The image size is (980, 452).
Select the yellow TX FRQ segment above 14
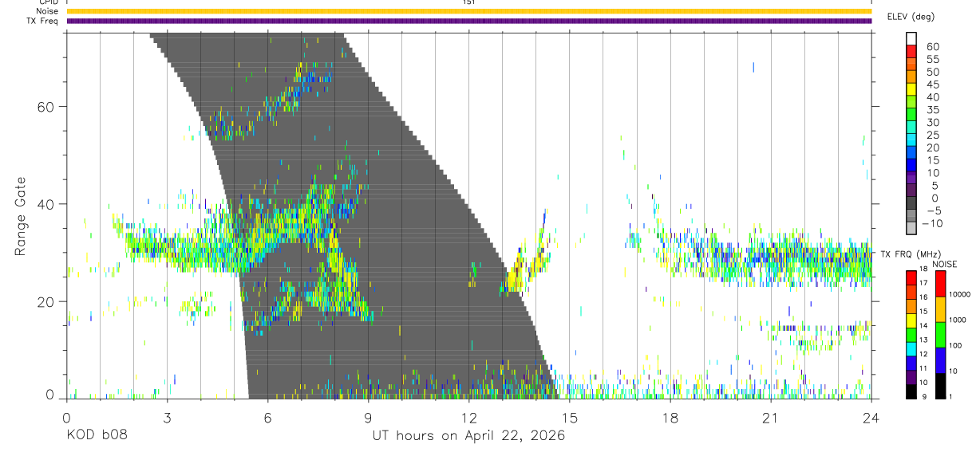pyautogui.click(x=911, y=320)
